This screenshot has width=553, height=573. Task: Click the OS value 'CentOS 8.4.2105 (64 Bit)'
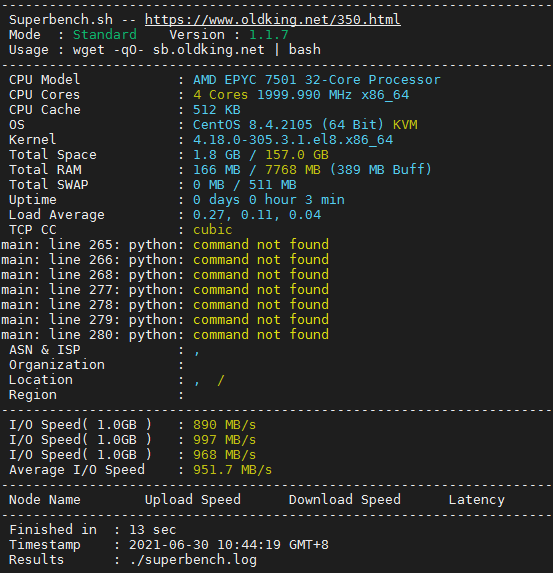pos(288,125)
